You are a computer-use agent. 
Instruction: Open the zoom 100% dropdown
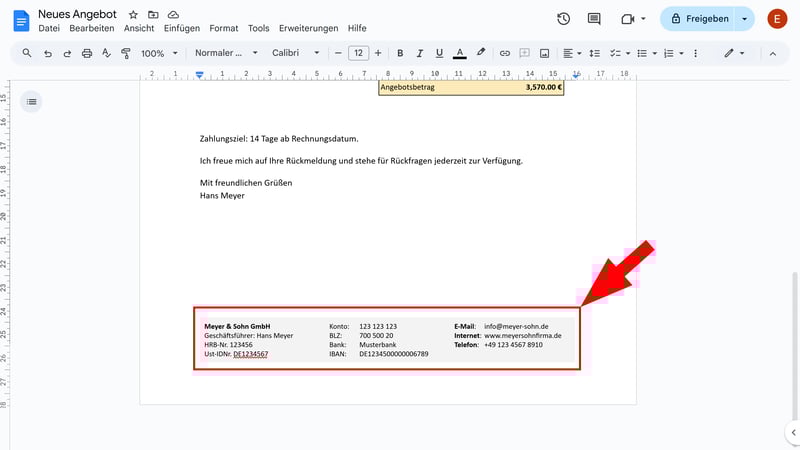pyautogui.click(x=158, y=53)
